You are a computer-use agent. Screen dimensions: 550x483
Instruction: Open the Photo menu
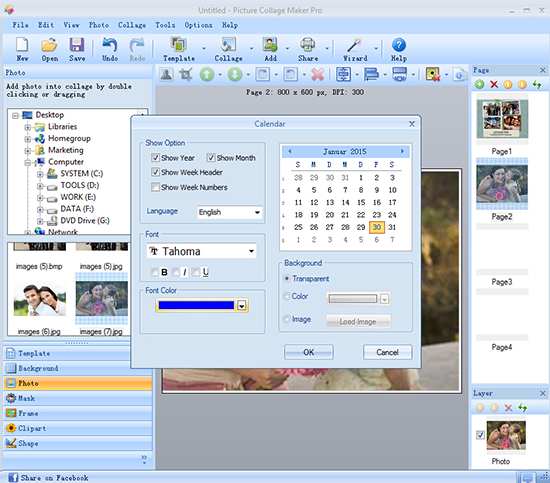click(99, 25)
